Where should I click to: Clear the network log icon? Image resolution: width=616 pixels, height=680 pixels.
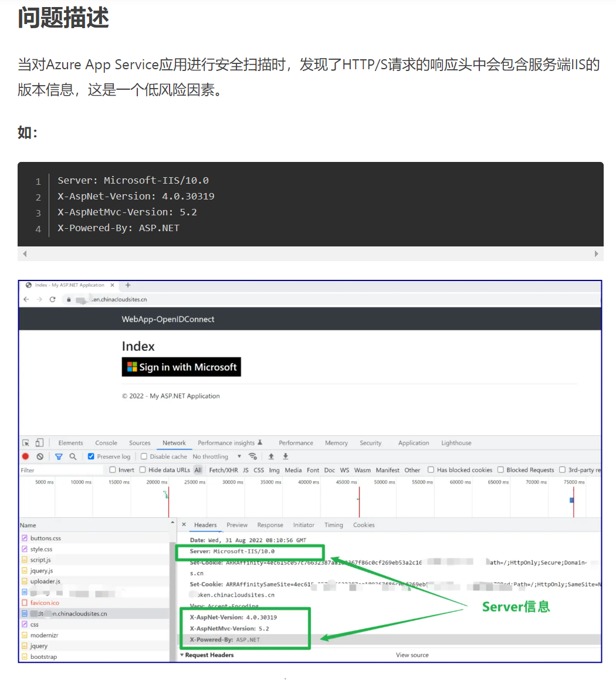point(40,456)
